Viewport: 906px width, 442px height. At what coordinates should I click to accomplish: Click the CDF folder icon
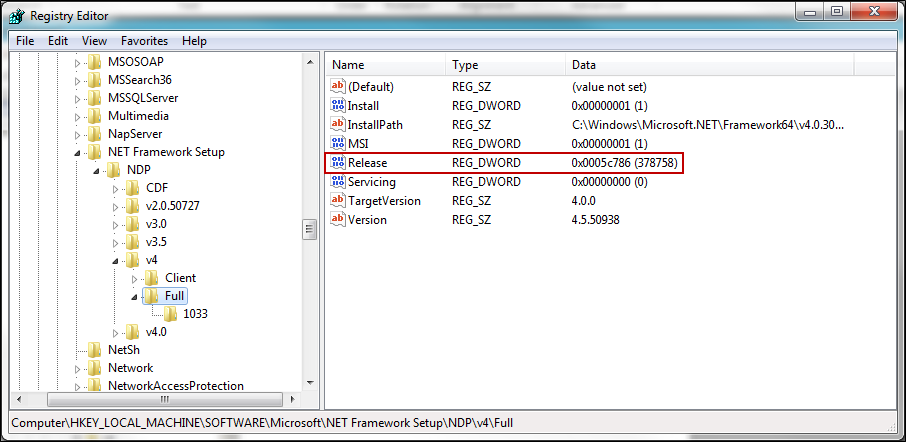pos(133,188)
